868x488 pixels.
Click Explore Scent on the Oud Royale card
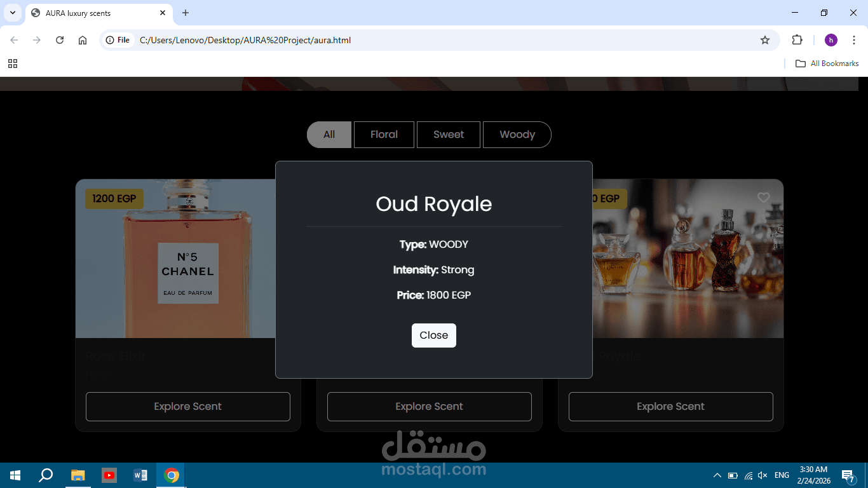[x=671, y=407]
